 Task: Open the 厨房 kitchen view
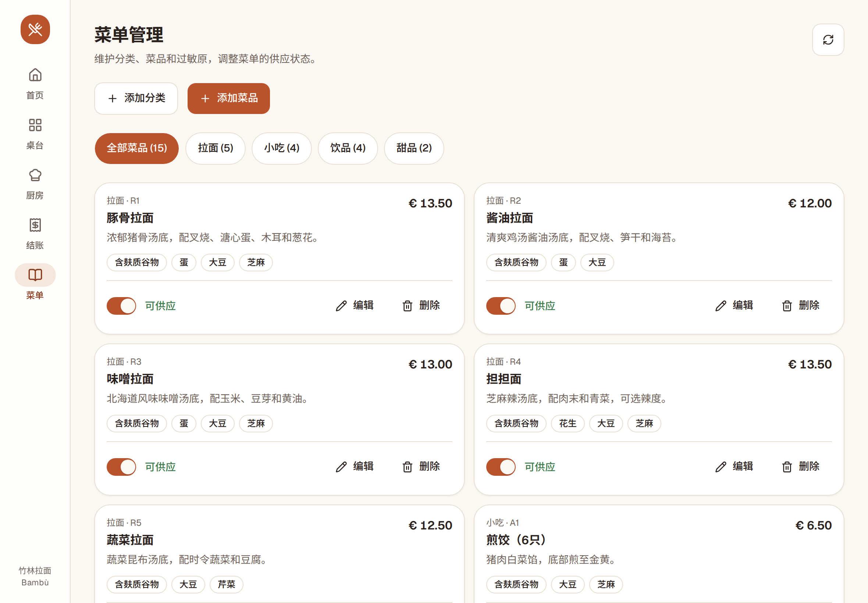coord(35,184)
